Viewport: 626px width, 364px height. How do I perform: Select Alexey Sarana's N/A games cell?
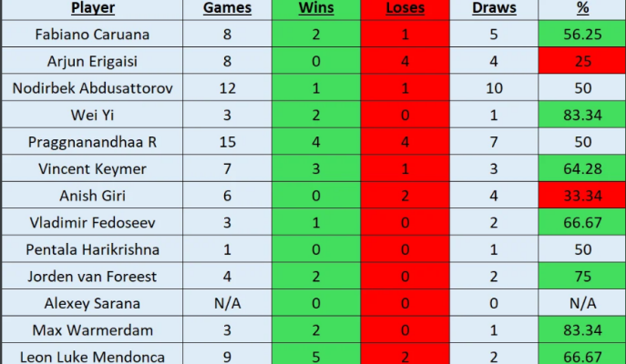228,301
